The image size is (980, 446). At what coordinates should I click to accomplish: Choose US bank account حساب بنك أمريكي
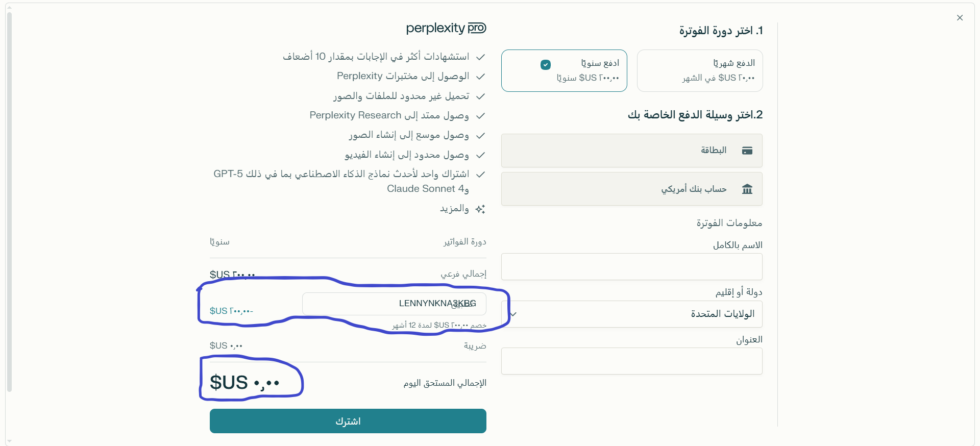tap(632, 189)
